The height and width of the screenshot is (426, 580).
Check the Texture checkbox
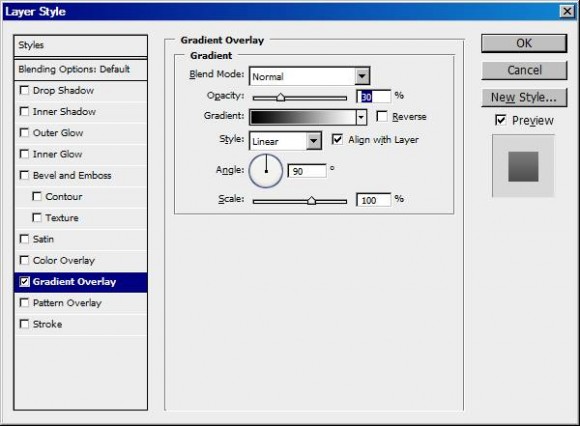[x=37, y=217]
